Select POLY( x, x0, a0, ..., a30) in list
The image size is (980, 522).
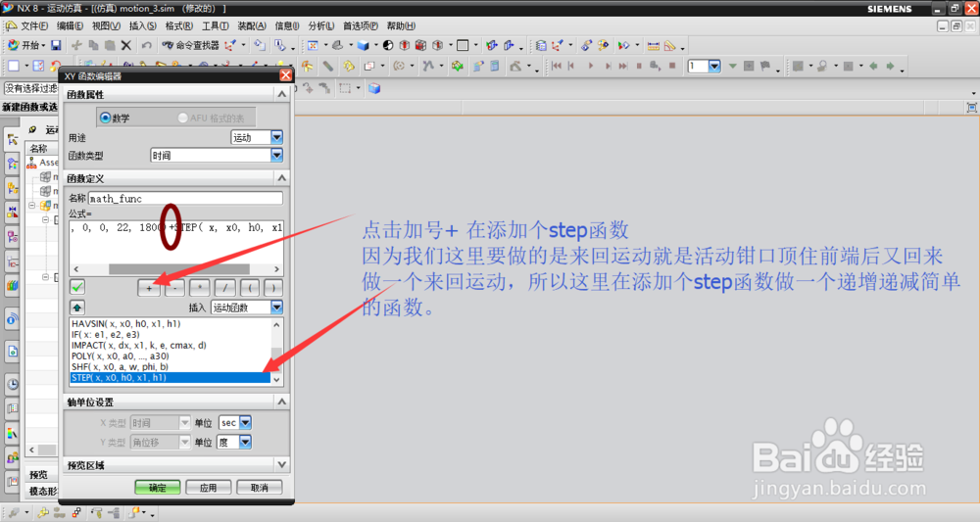121,356
